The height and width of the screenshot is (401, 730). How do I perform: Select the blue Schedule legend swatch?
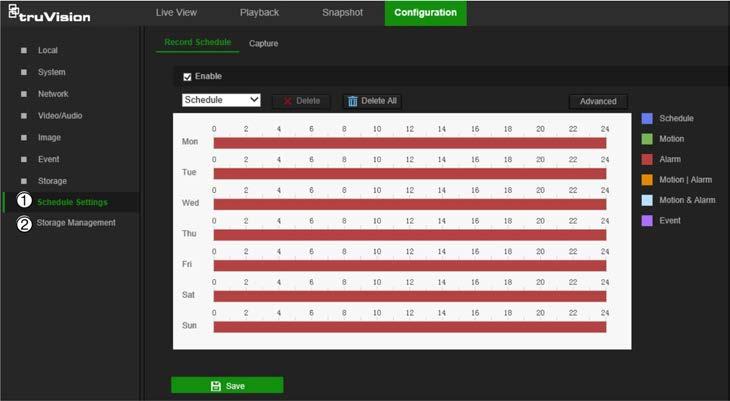tap(647, 118)
